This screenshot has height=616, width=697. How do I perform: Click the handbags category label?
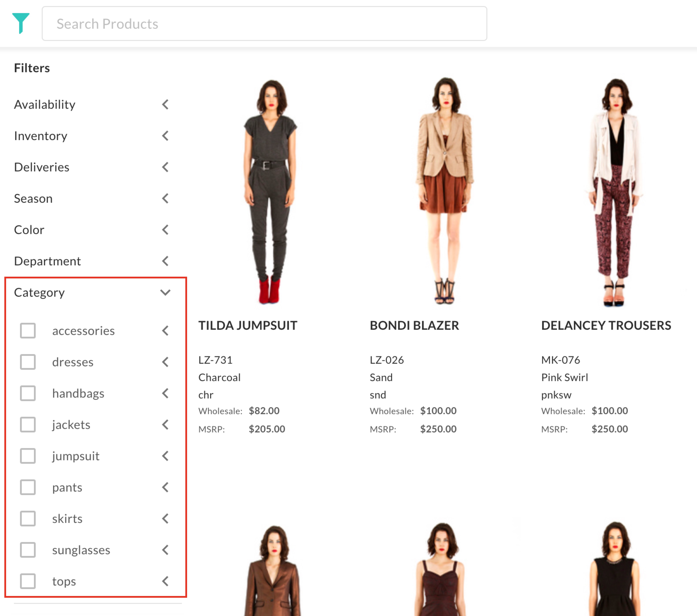pos(78,393)
